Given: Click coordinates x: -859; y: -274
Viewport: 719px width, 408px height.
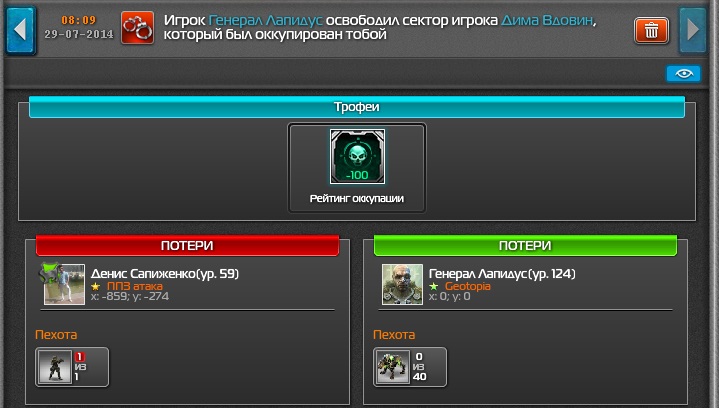Looking at the screenshot, I should [130, 297].
